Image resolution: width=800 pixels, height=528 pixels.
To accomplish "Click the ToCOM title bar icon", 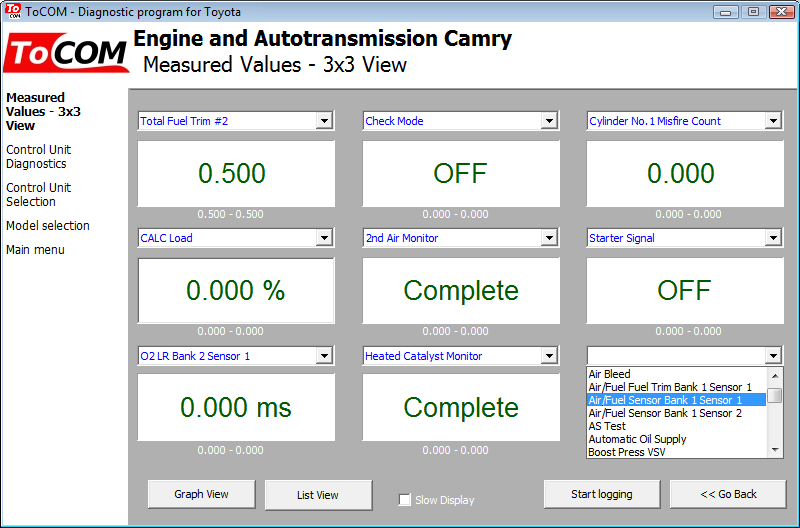I will 12,12.
